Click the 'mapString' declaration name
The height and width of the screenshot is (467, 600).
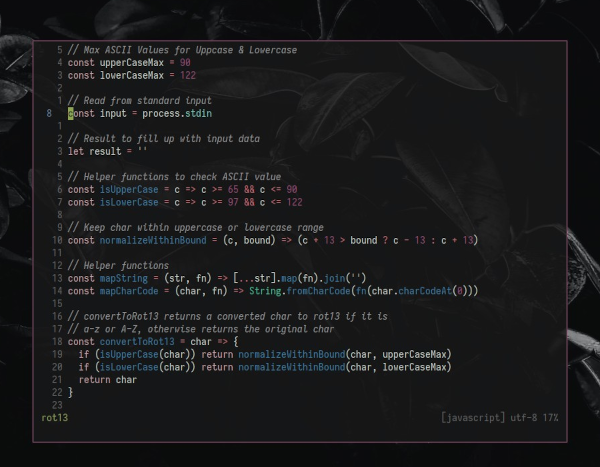click(x=124, y=278)
